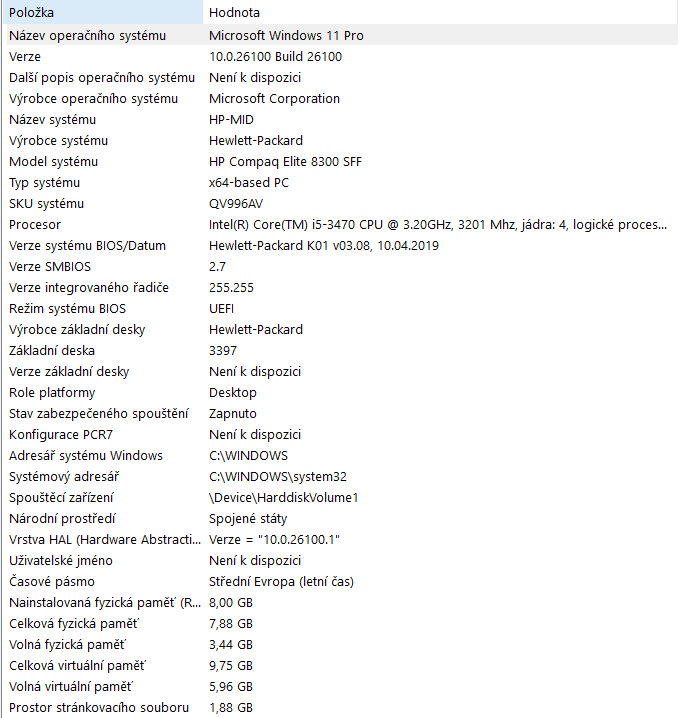Select the 'Výrobce systému' row
The width and height of the screenshot is (692, 718).
(x=340, y=141)
